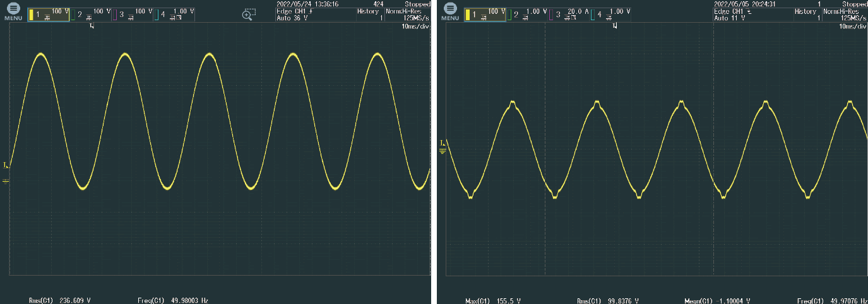Open the History panel on the right scope
The height and width of the screenshot is (304, 868).
(806, 15)
